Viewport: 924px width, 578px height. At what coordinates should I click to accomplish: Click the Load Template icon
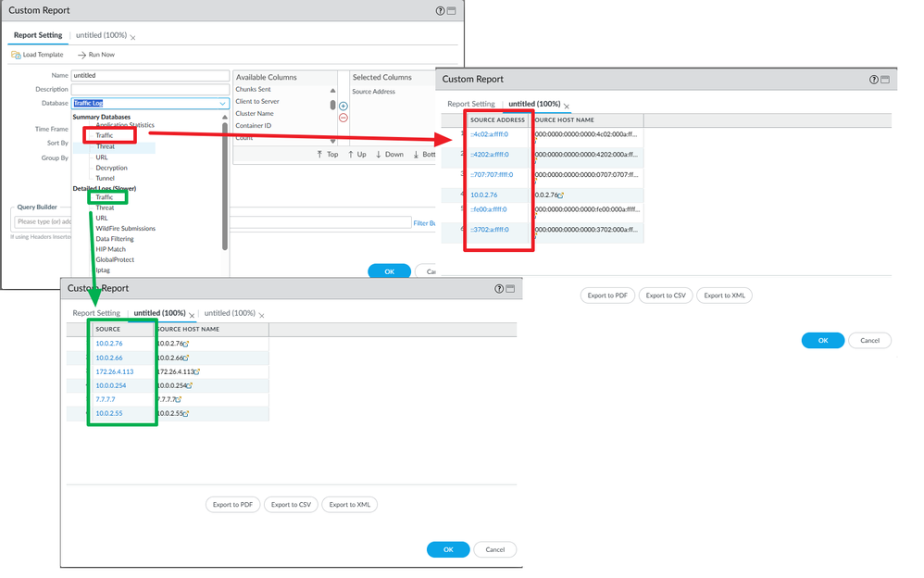click(16, 56)
